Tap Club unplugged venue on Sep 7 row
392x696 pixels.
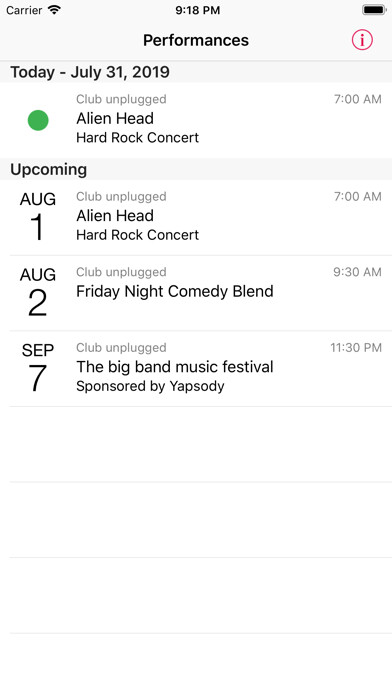pyautogui.click(x=121, y=348)
